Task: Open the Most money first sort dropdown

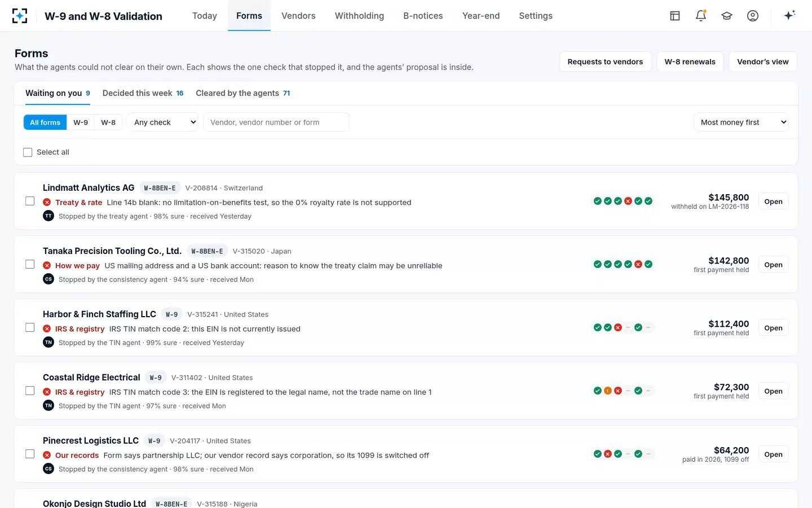Action: coord(741,122)
